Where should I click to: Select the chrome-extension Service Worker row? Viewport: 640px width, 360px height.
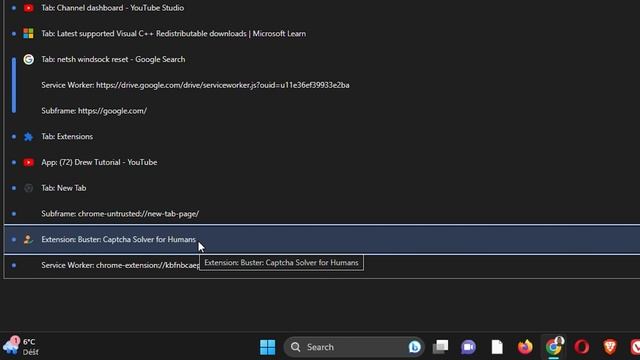[x=322, y=265]
